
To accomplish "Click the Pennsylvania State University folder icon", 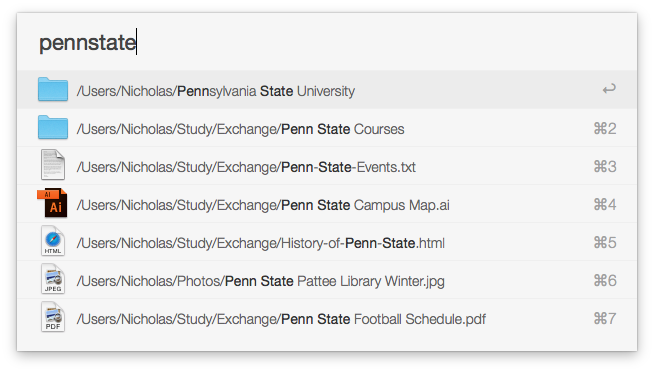I will [x=53, y=89].
